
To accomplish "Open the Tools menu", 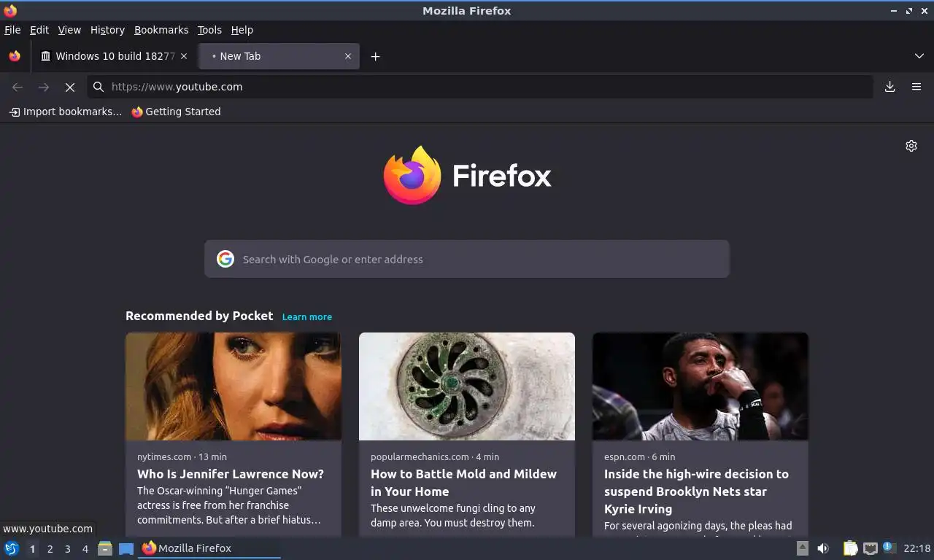I will [x=209, y=30].
